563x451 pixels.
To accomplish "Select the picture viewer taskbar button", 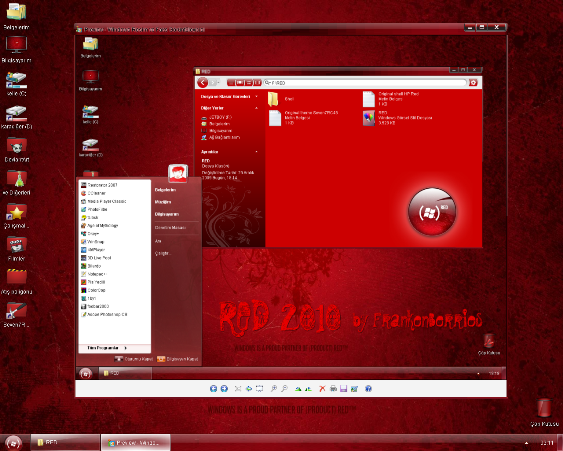I will pyautogui.click(x=135, y=442).
